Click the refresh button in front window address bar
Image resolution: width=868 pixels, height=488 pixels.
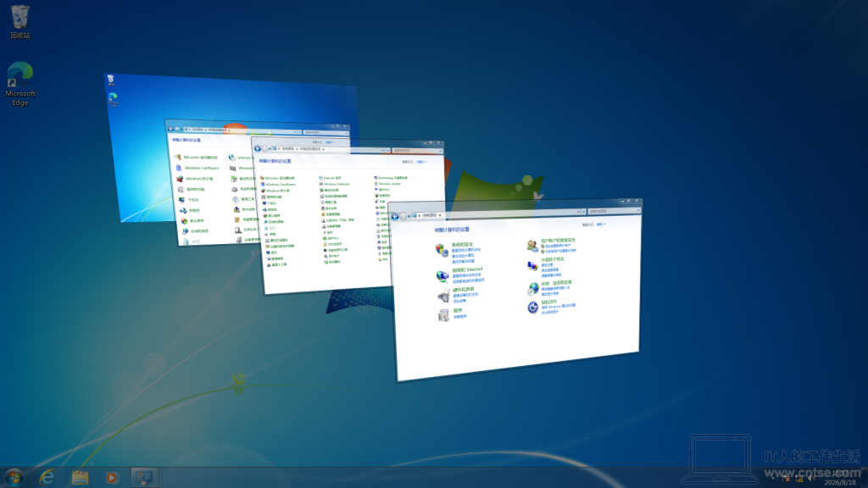[583, 212]
